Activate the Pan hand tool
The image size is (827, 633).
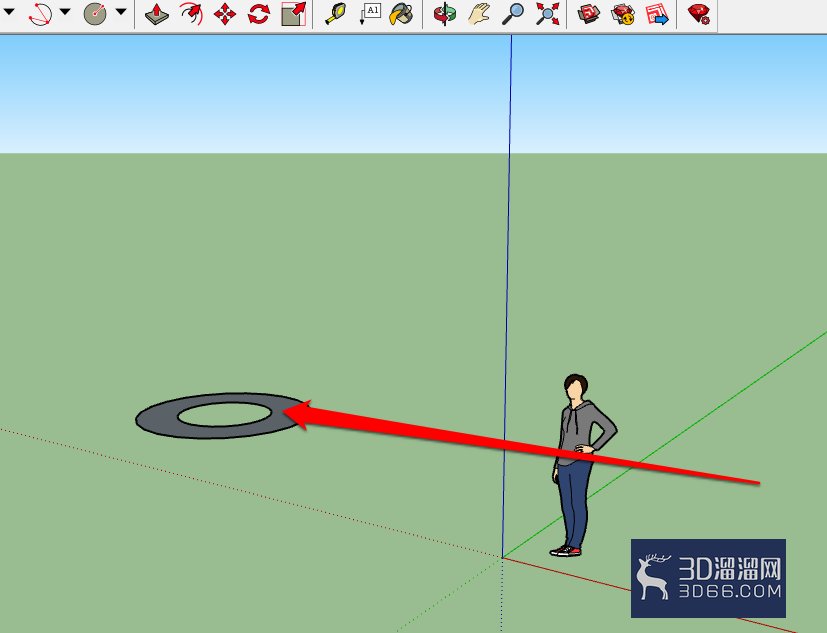point(479,14)
